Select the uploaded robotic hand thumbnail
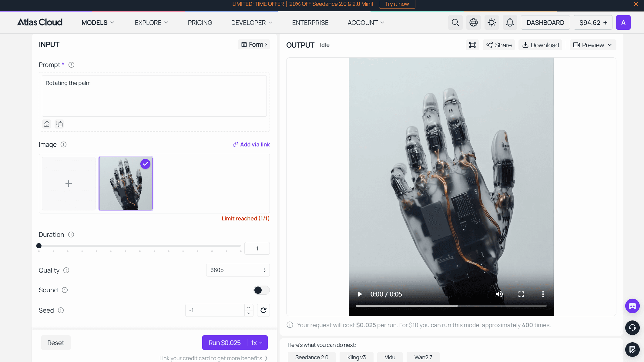644x362 pixels. pos(126,183)
